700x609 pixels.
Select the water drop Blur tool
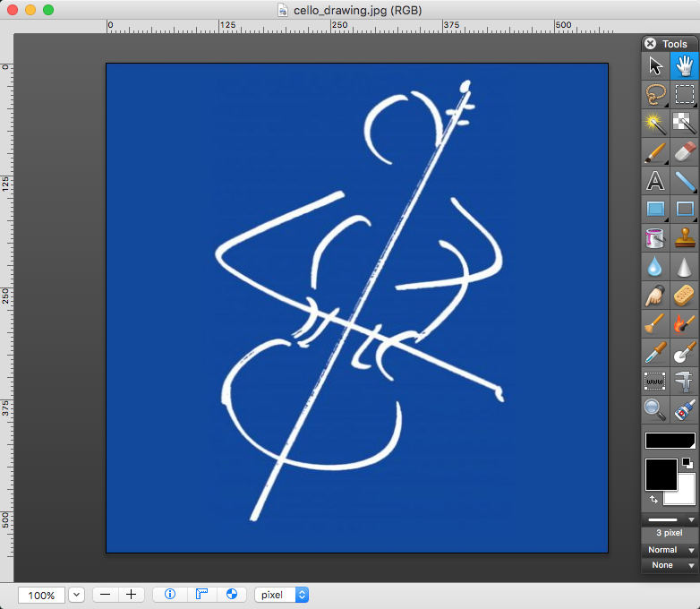[655, 266]
